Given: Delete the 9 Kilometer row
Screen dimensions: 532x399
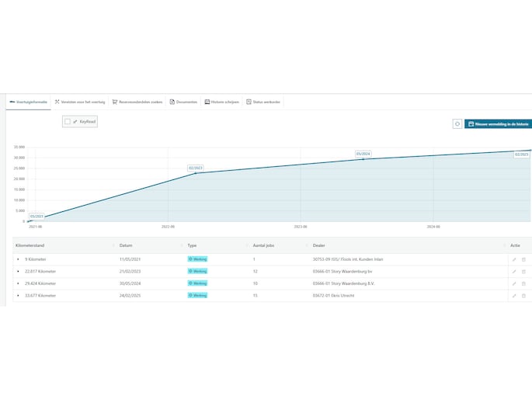Looking at the screenshot, I should 523,259.
